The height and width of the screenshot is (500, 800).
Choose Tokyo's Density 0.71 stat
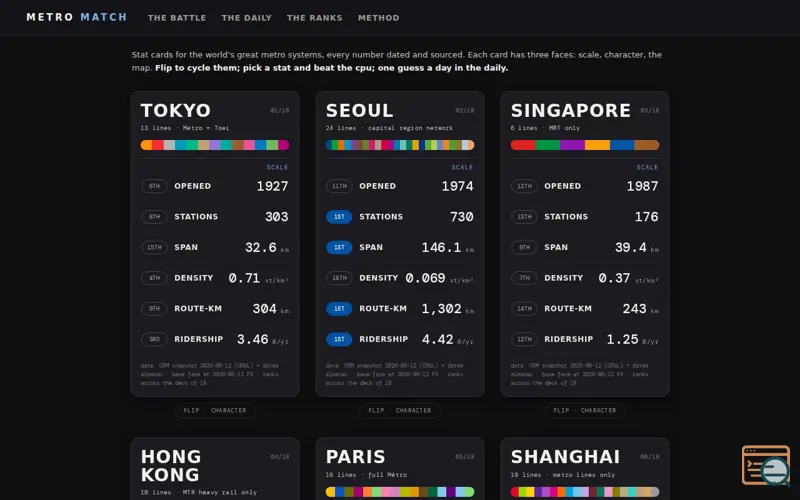point(215,278)
